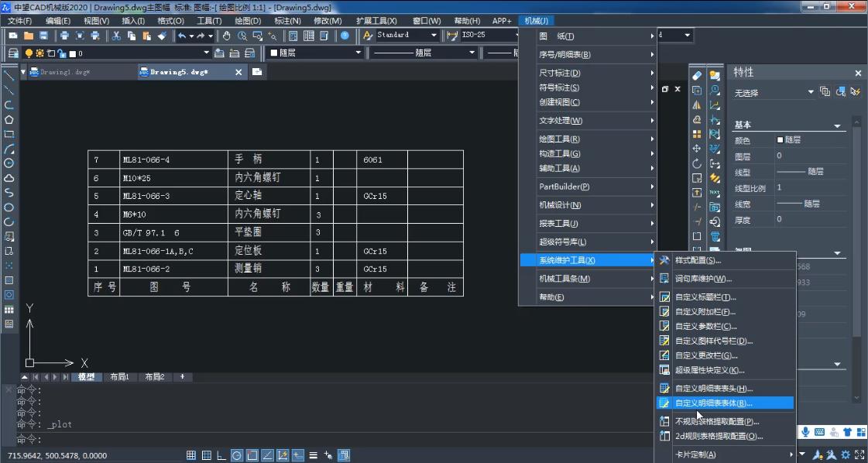Select the Mirror tool icon

697,105
